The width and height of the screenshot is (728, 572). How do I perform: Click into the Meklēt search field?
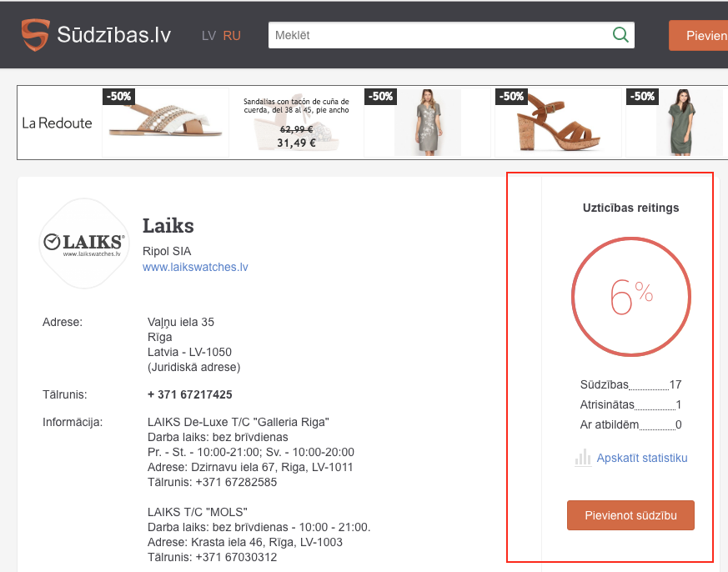tap(438, 35)
